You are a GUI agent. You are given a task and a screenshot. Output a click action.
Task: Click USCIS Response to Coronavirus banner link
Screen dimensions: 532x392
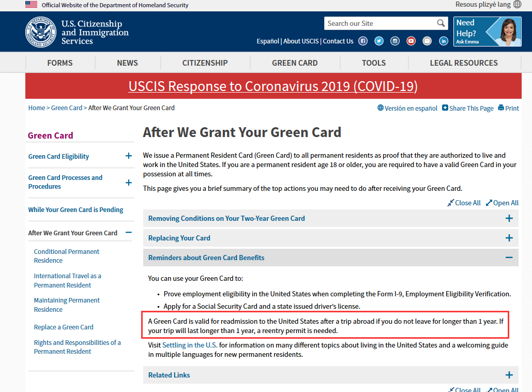coord(273,86)
